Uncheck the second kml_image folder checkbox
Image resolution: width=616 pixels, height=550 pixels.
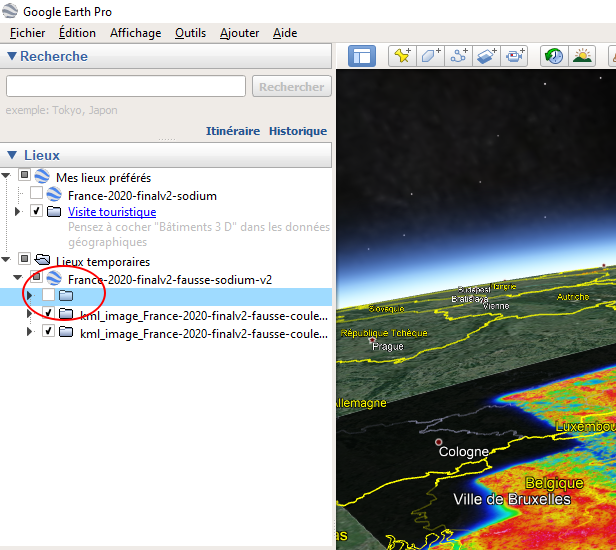48,331
